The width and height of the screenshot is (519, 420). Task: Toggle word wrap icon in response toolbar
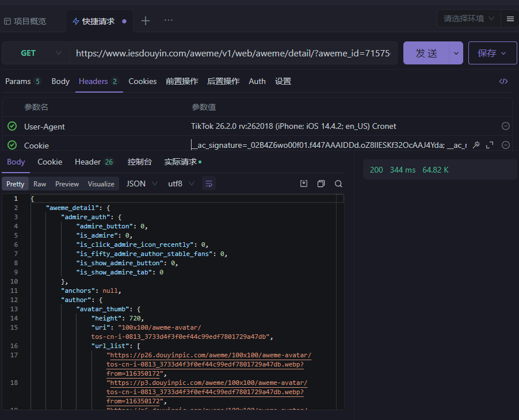pos(209,184)
